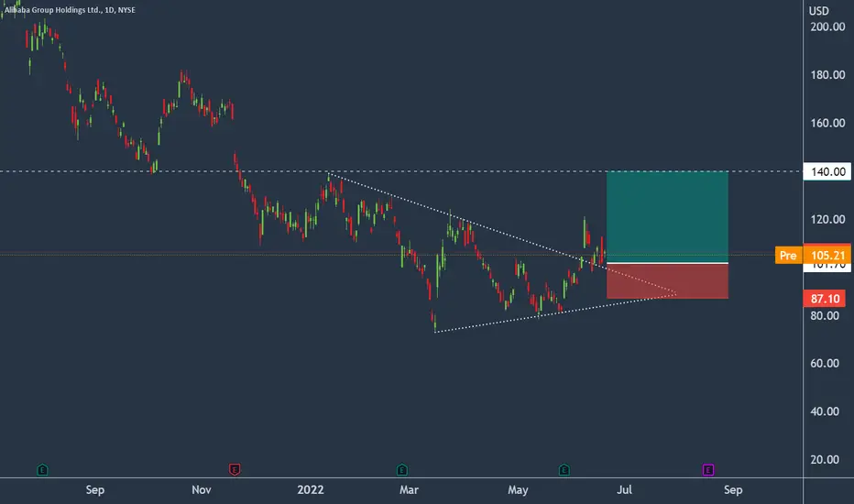Image resolution: width=854 pixels, height=504 pixels.
Task: Click the Sep label left of Nov
Action: click(94, 490)
